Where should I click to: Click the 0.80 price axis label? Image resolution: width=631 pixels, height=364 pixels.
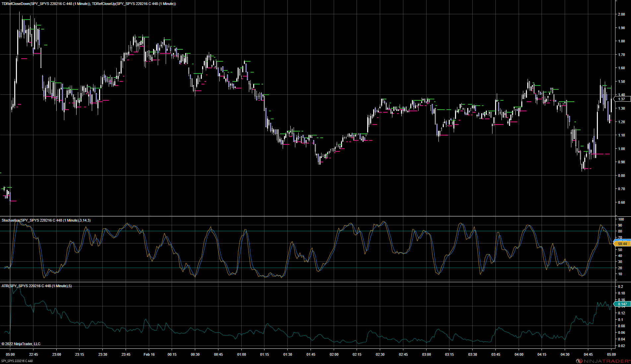pos(621,176)
